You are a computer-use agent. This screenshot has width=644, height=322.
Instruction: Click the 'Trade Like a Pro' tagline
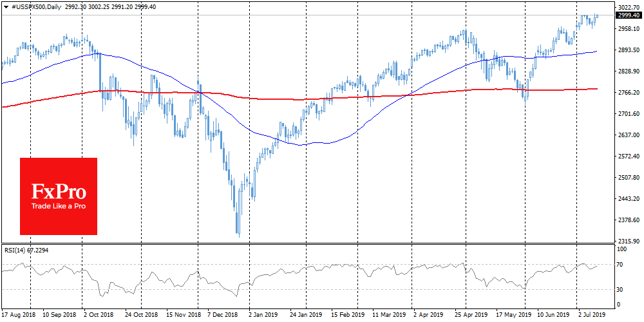(x=59, y=206)
